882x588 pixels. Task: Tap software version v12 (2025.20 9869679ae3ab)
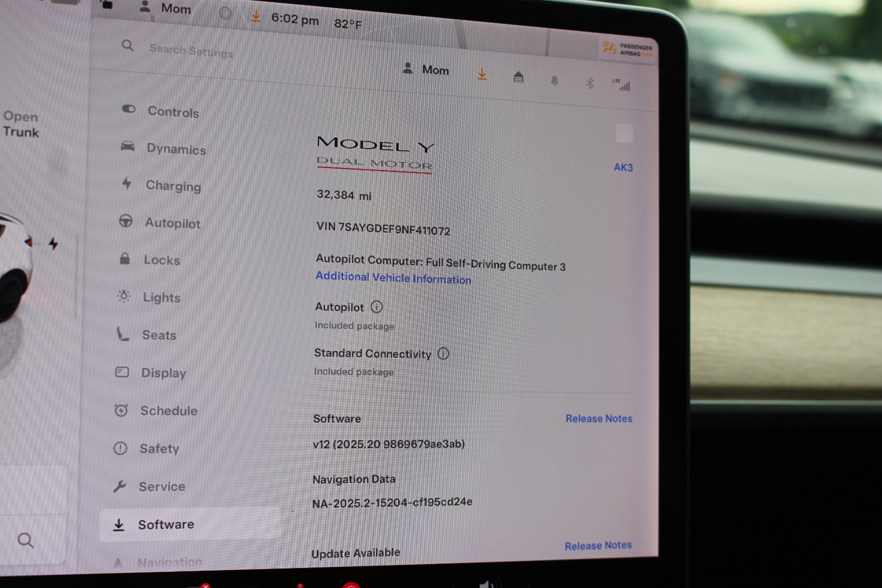point(389,444)
